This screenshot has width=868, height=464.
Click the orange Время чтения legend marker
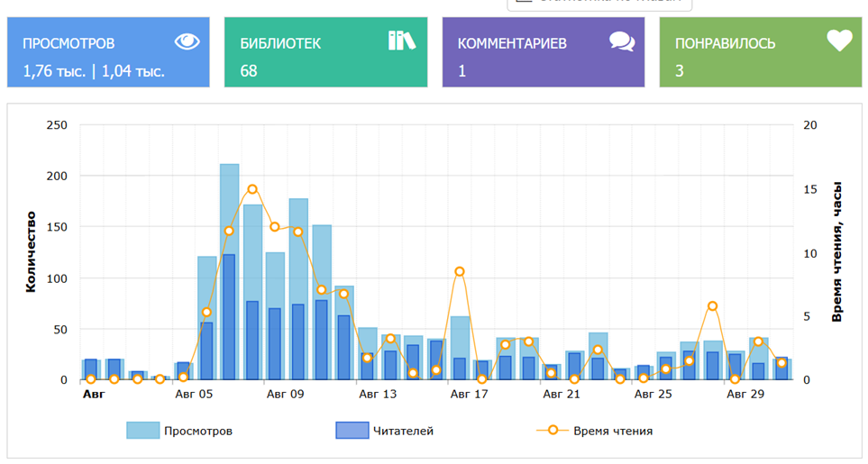click(553, 431)
